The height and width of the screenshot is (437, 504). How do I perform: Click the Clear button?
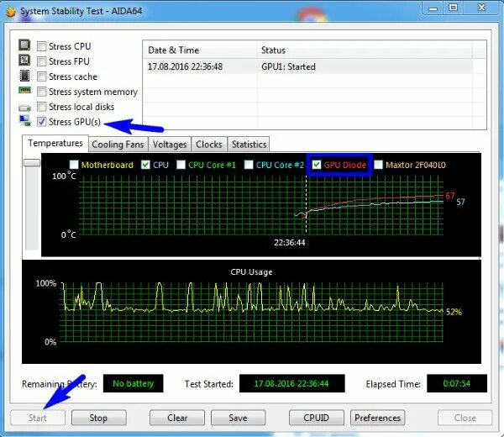(177, 418)
